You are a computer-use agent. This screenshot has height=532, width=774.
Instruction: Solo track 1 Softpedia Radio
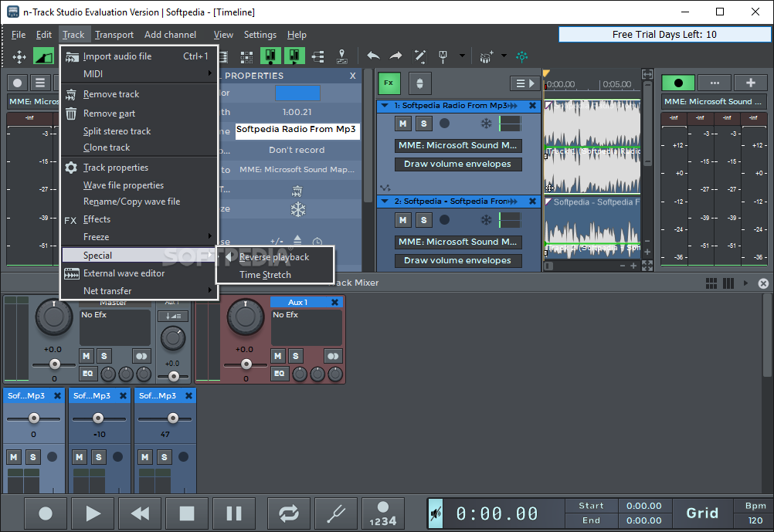click(x=423, y=124)
